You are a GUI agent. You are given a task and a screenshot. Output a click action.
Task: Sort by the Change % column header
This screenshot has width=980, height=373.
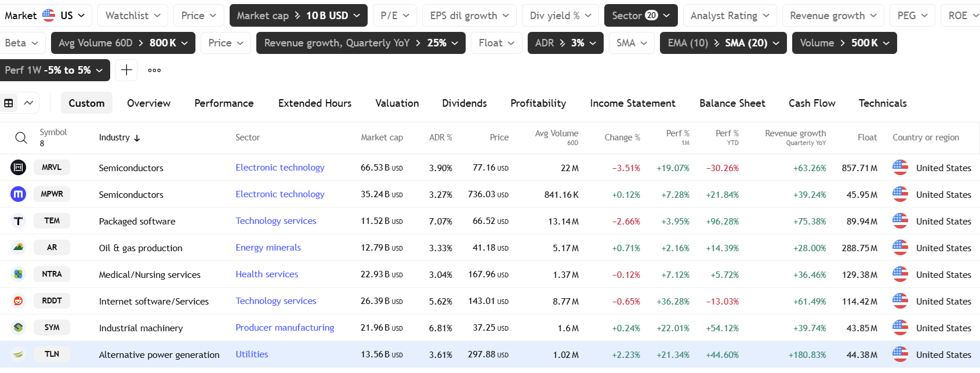pos(622,137)
